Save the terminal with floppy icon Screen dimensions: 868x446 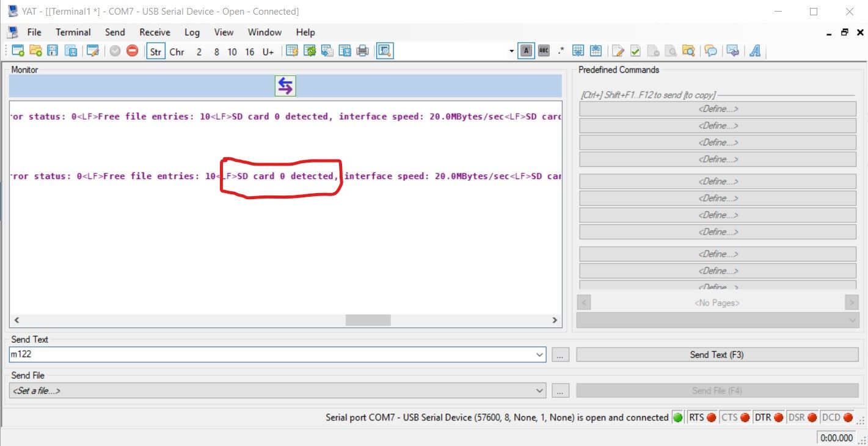53,51
